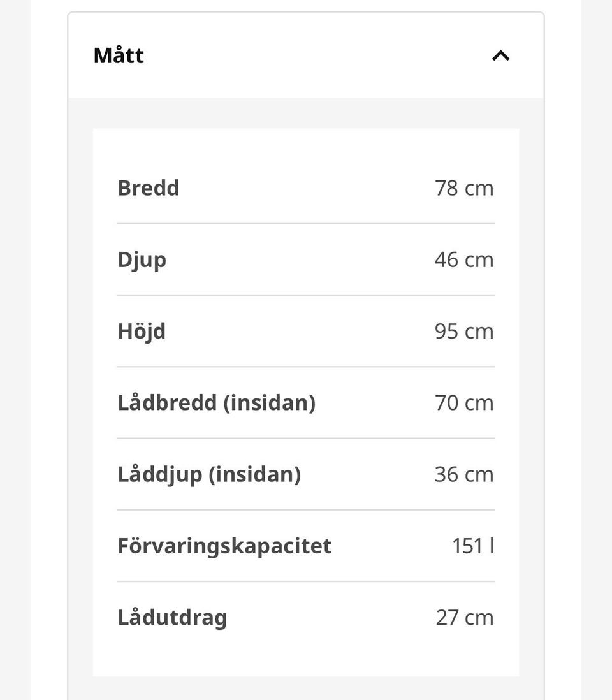
Task: Select the Lådbredd (insidan) label
Action: pyautogui.click(x=217, y=403)
